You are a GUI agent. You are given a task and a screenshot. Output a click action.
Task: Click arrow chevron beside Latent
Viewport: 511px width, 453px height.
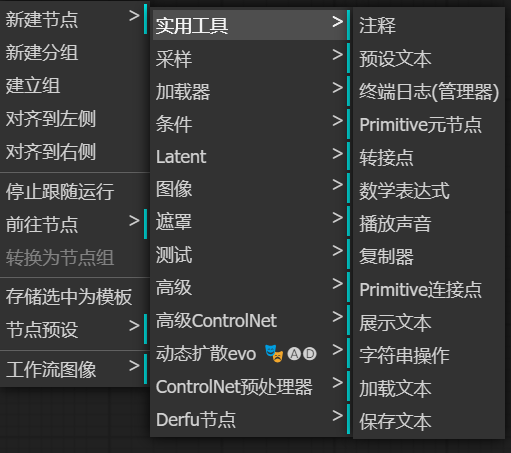point(337,153)
